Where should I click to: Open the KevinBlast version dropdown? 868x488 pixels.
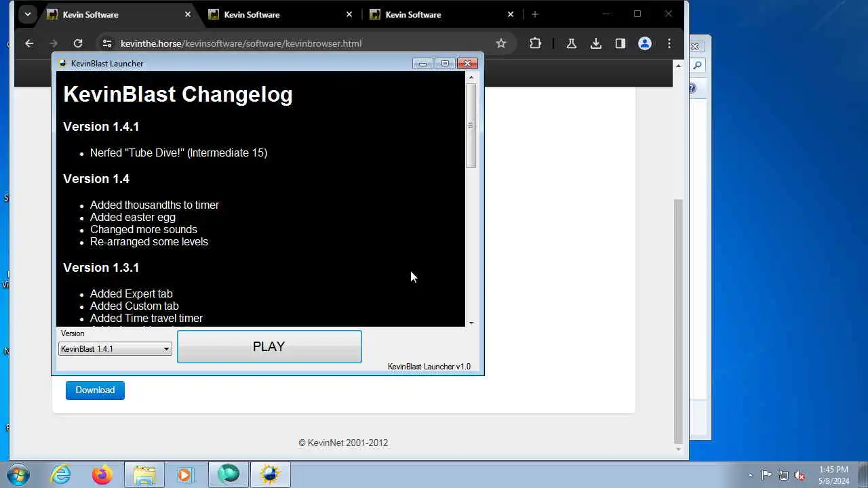coord(115,349)
